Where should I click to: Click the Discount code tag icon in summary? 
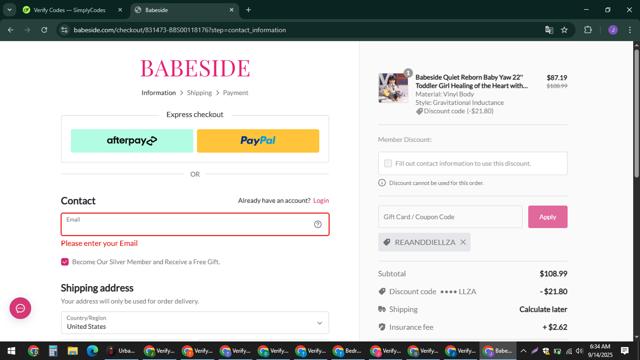(382, 291)
